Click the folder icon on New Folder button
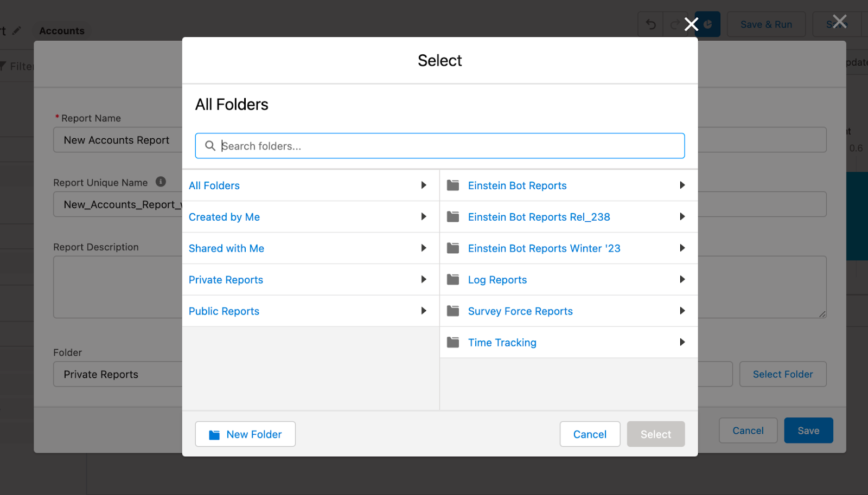868x495 pixels. 214,435
